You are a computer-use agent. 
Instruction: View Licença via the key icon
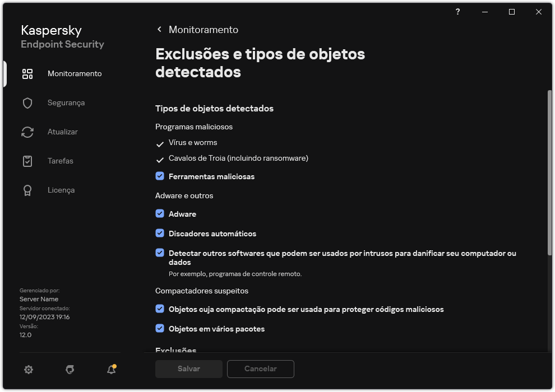tap(27, 190)
